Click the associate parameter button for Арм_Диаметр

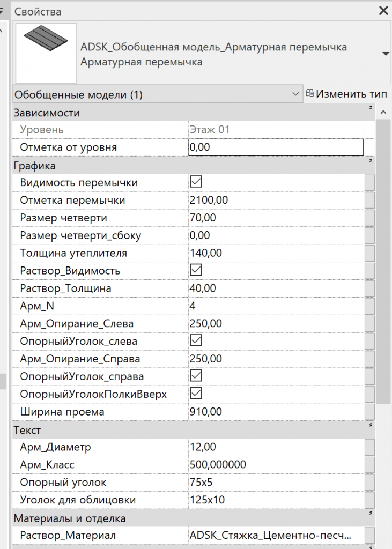(x=369, y=447)
